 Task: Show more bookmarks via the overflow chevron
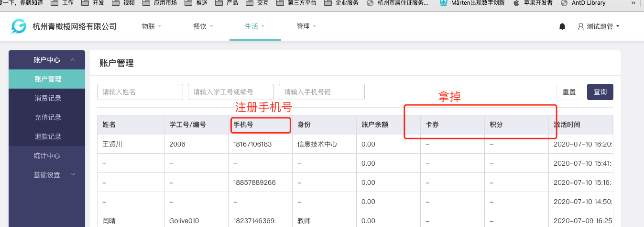click(x=633, y=3)
